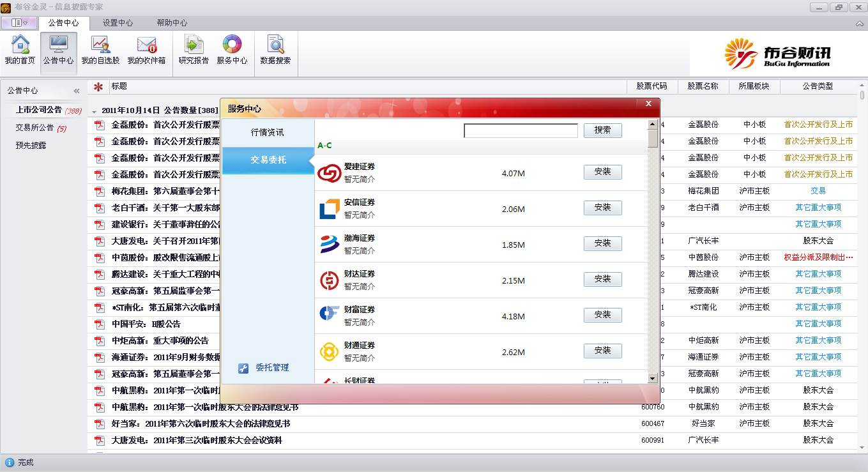Viewport: 868px width, 472px height.
Task: Click stock code 600991 cell
Action: pos(653,440)
